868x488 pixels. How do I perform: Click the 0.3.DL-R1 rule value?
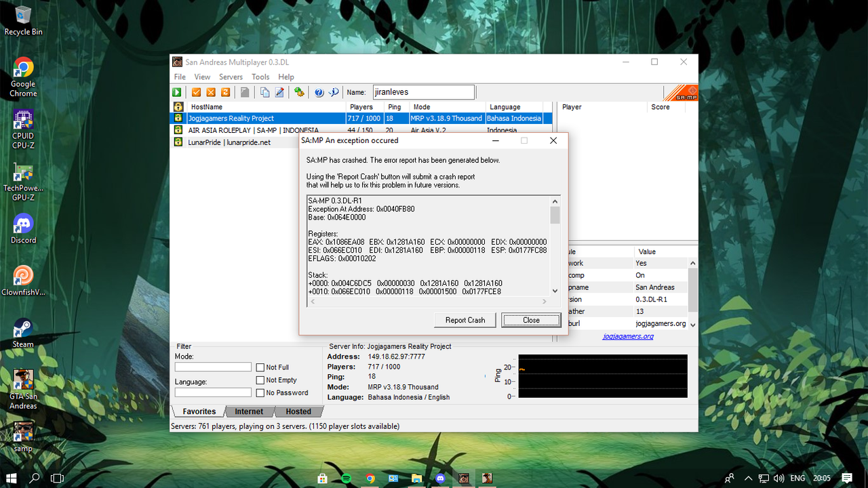pyautogui.click(x=651, y=300)
